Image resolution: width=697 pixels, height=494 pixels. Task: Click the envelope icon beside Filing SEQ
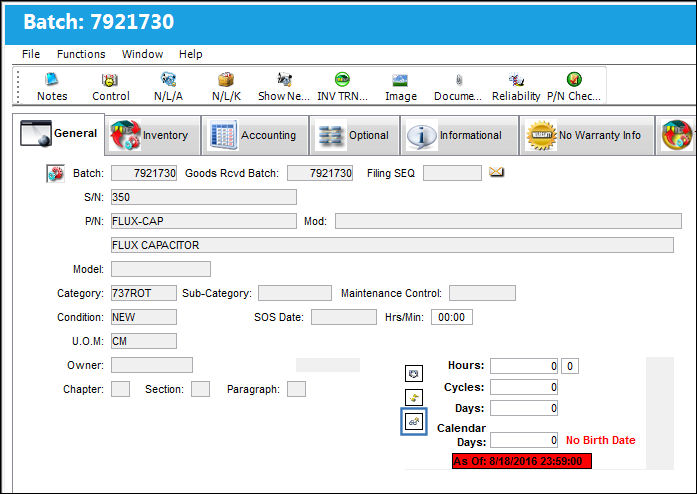pyautogui.click(x=496, y=172)
